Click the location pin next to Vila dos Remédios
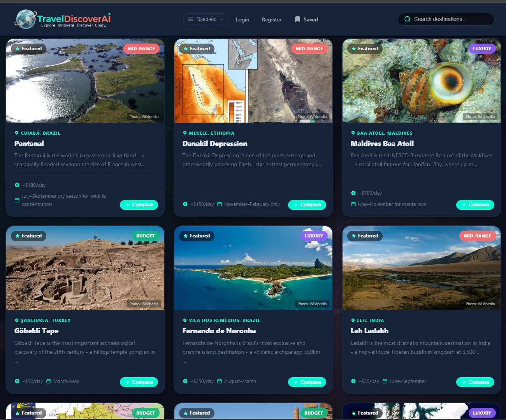 tap(185, 320)
